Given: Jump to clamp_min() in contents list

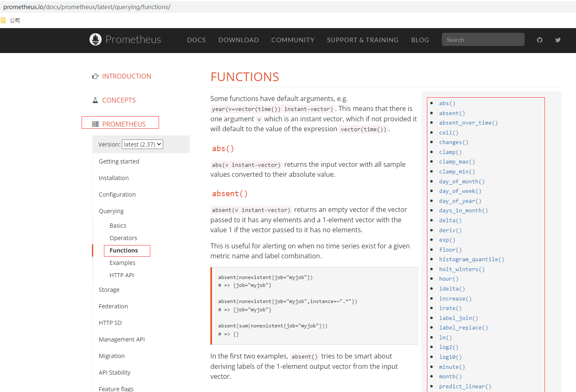Looking at the screenshot, I should pos(457,172).
